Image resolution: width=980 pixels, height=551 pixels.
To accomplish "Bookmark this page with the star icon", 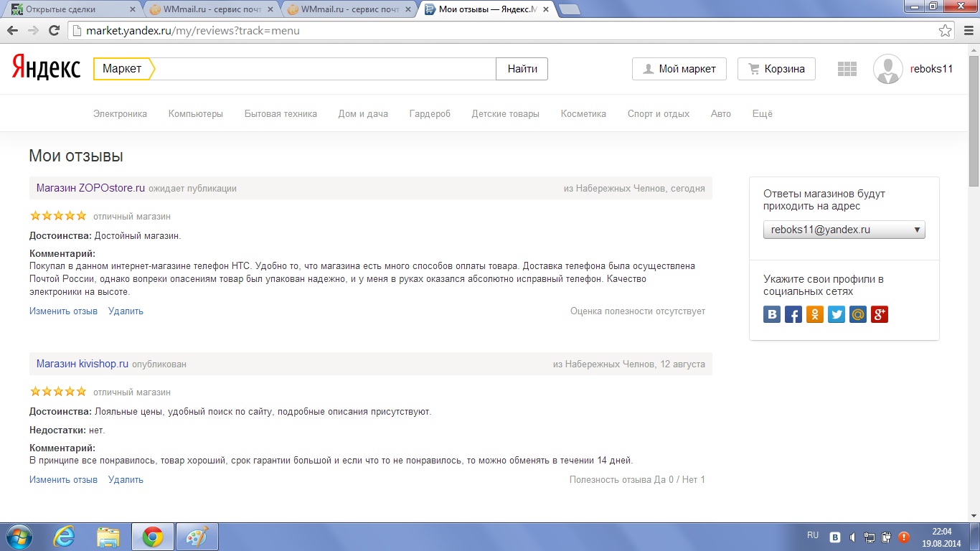I will (x=946, y=31).
